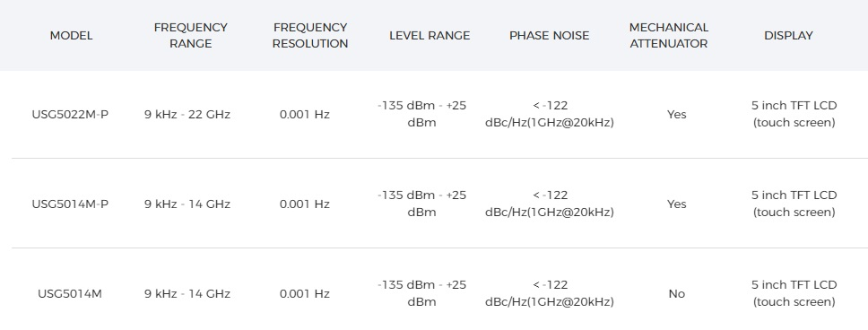Click the USG5022M-P display description

tap(794, 114)
